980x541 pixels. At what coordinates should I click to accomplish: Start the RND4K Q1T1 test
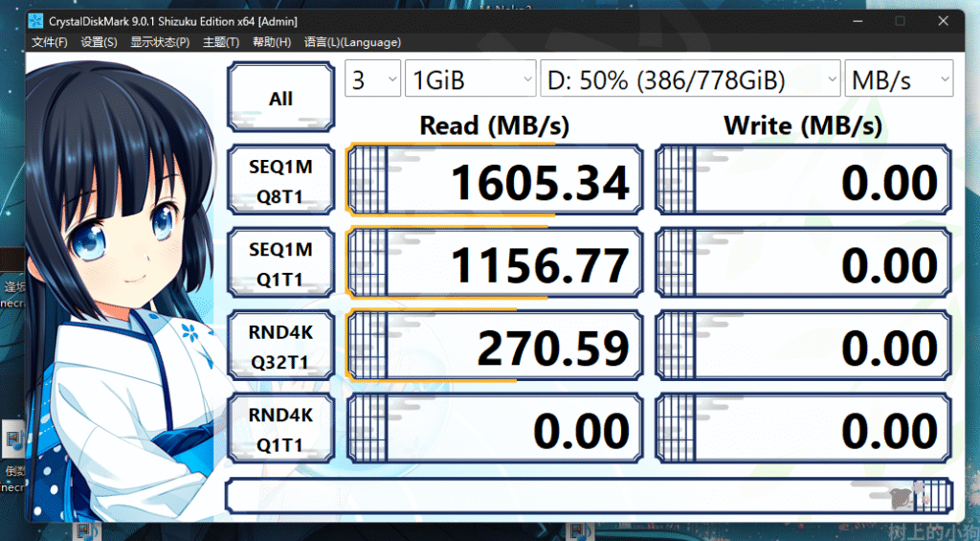[280, 429]
